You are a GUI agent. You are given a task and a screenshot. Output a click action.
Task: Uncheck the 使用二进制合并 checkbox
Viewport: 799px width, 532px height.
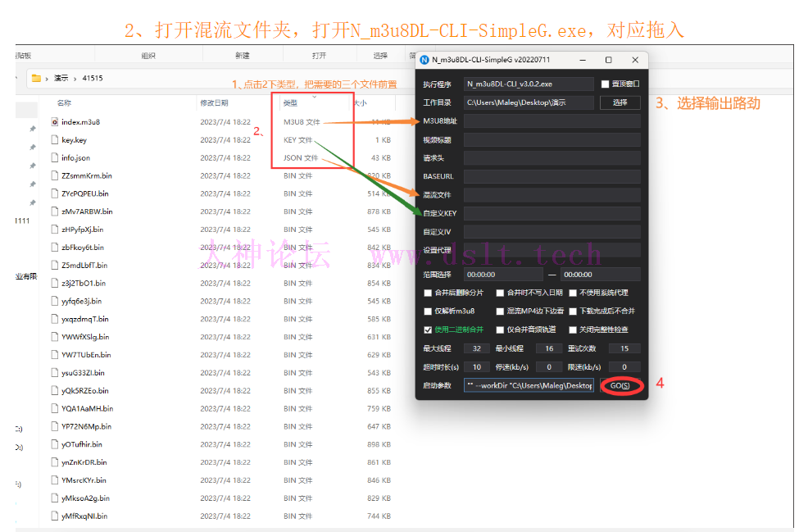click(428, 330)
